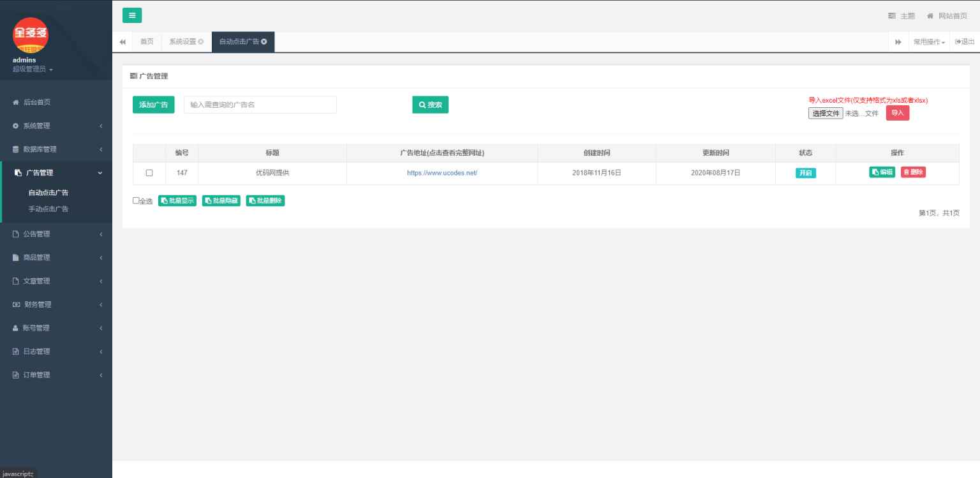Expand the 财务管理 sidebar menu
Image resolution: width=980 pixels, height=478 pixels.
click(37, 304)
